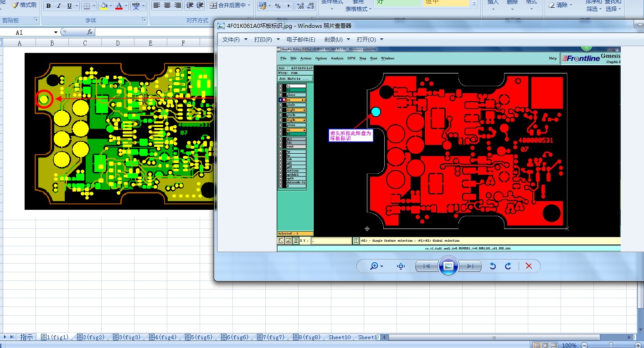Select column B header
644x348 pixels.
click(52, 43)
